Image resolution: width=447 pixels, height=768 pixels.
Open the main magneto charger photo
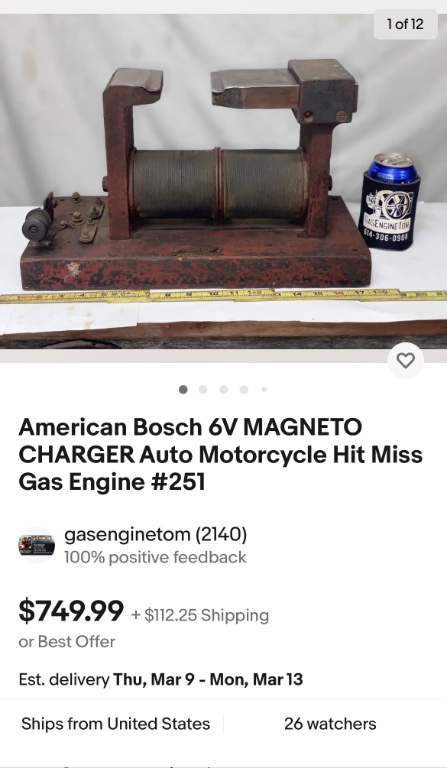click(x=223, y=181)
